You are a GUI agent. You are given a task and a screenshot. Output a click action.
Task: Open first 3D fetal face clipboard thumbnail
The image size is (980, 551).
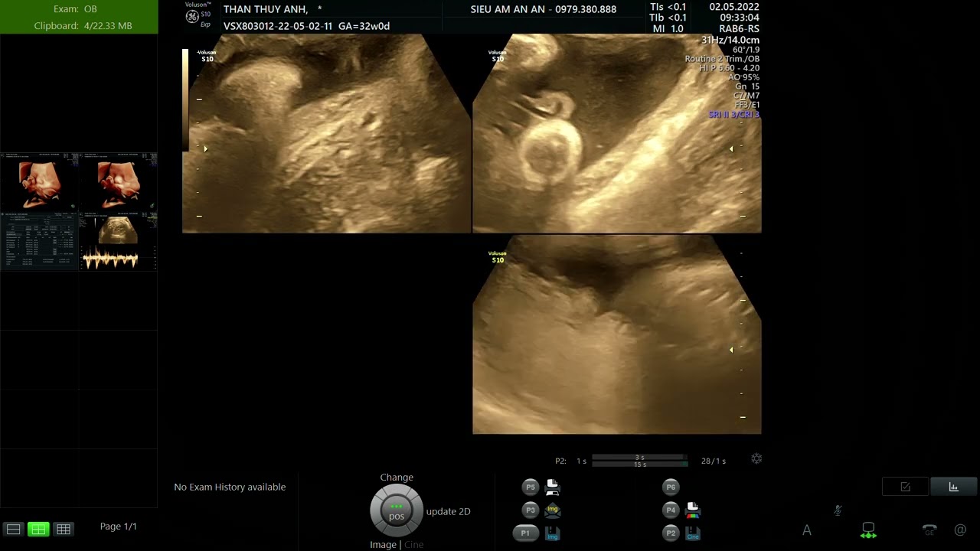39,182
